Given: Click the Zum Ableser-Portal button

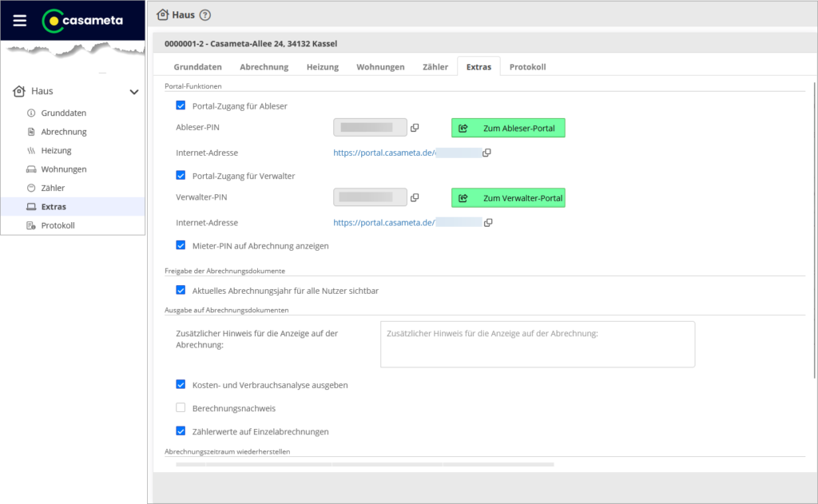Looking at the screenshot, I should (508, 128).
